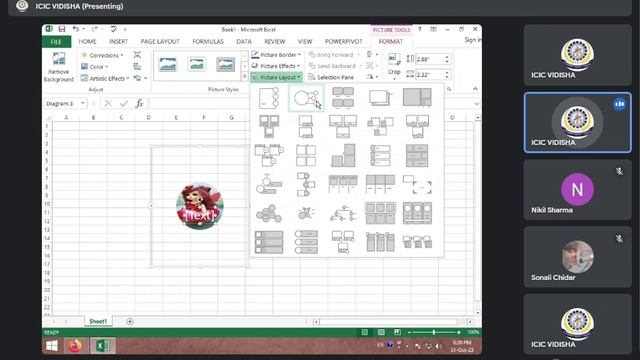Open the FILE tab
Screen dimensions: 640x360
point(56,42)
